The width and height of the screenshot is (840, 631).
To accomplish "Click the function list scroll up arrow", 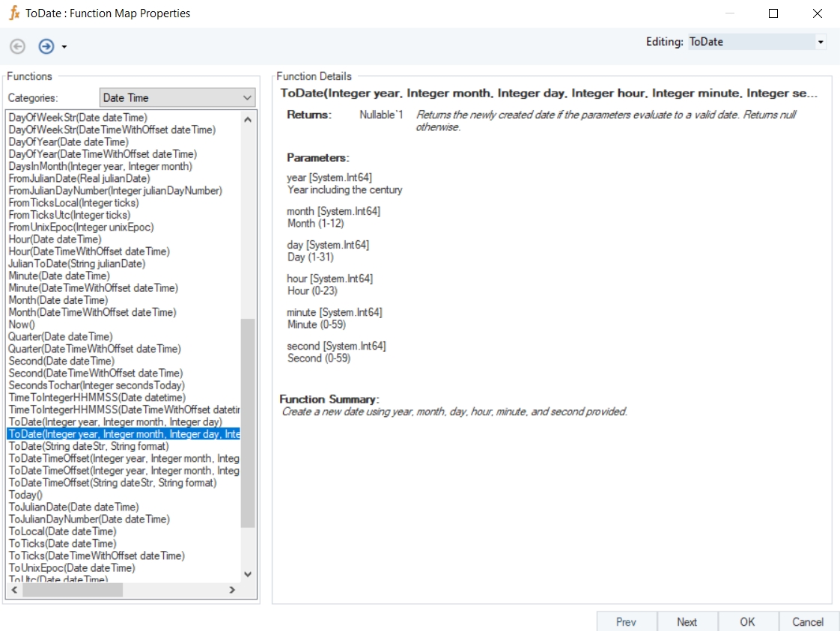I will point(248,118).
